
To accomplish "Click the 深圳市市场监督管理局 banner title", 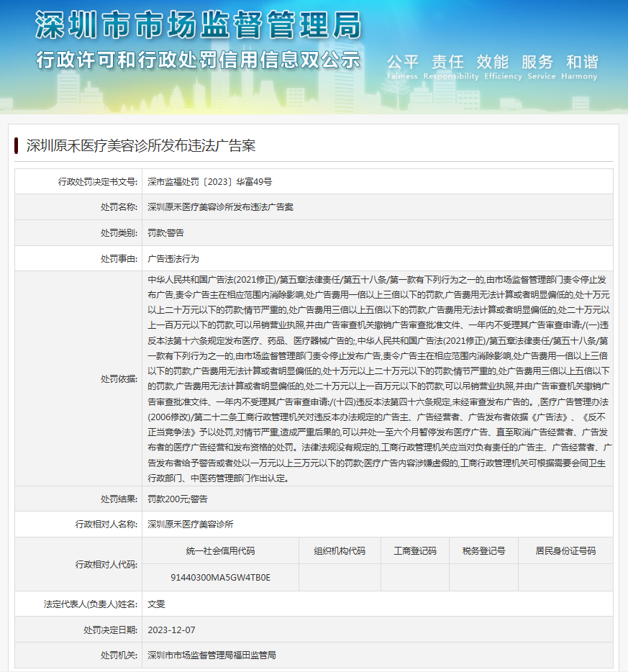I will [x=199, y=25].
